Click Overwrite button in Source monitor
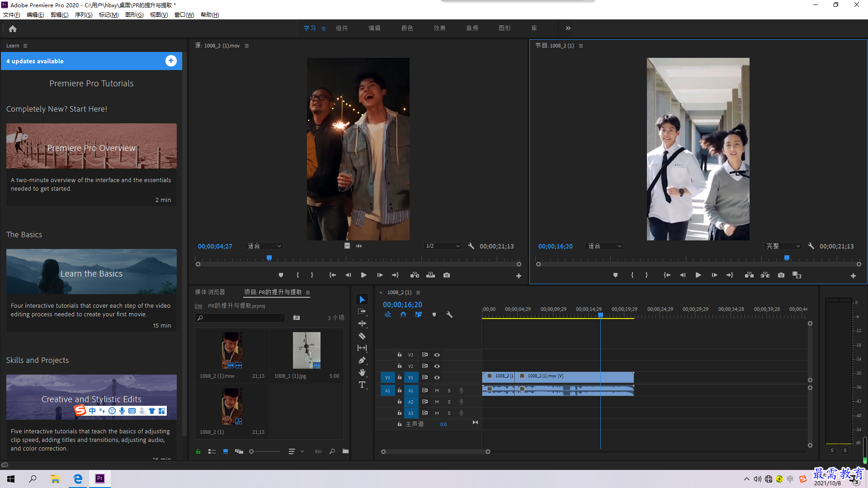Viewport: 868px width, 488px height. pos(430,275)
